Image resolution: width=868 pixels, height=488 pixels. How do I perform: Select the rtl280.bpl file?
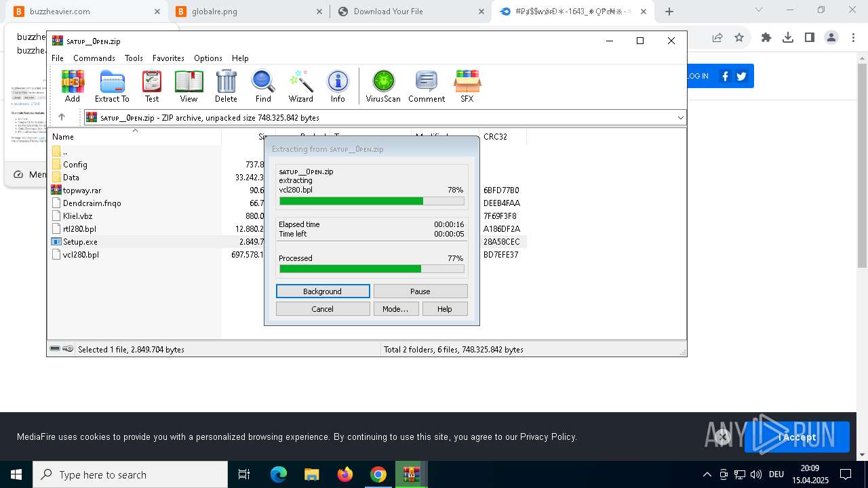point(79,229)
